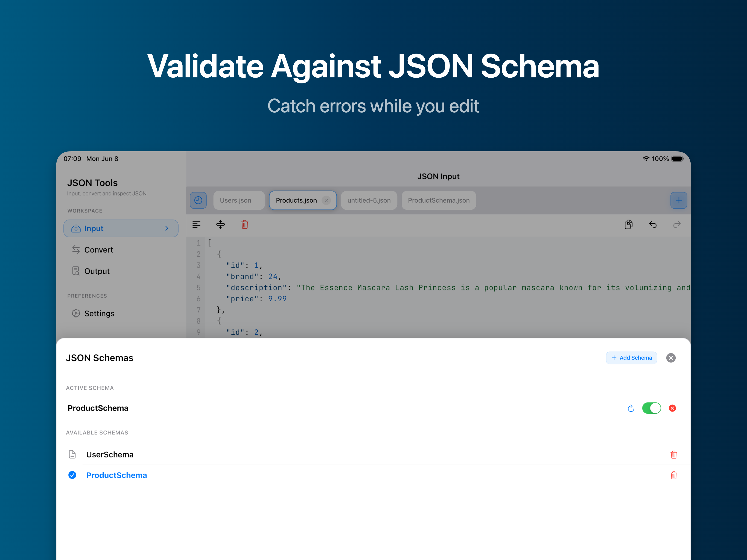Reload the active ProductSchema
This screenshot has height=560, width=747.
(631, 408)
